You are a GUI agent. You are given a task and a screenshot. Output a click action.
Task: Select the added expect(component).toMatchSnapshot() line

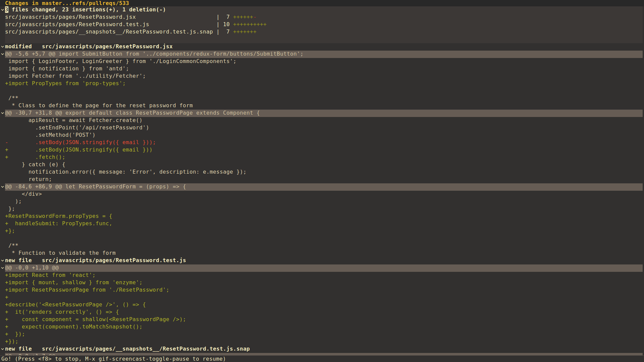(74, 326)
